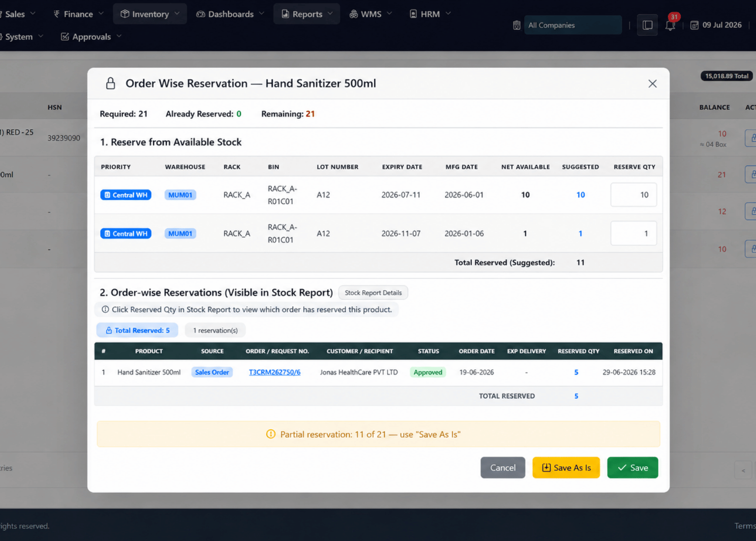This screenshot has width=756, height=541.
Task: Click reserved qty 5 in Jonas HealthCare row
Action: pos(576,372)
